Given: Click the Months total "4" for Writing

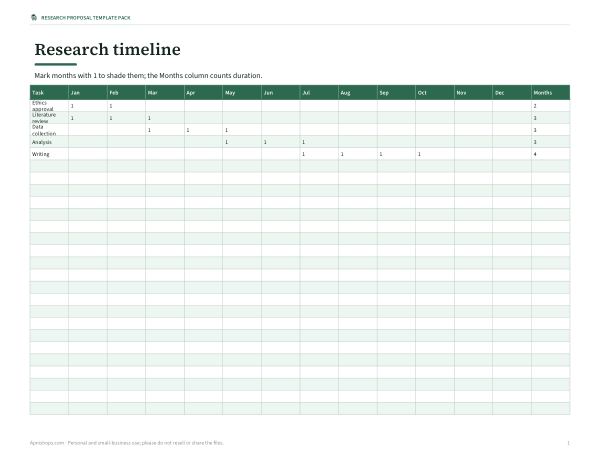Looking at the screenshot, I should [551, 154].
